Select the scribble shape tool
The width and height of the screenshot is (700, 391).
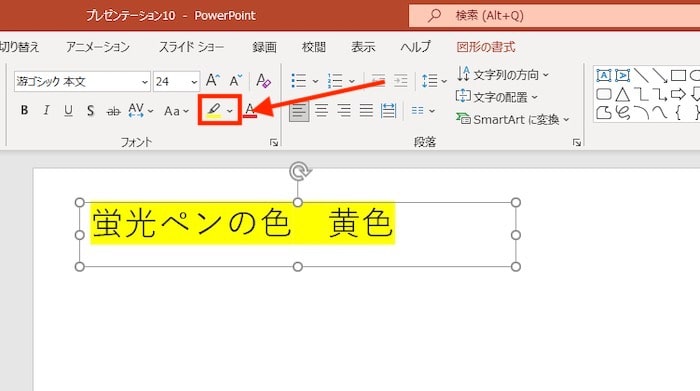[x=622, y=112]
